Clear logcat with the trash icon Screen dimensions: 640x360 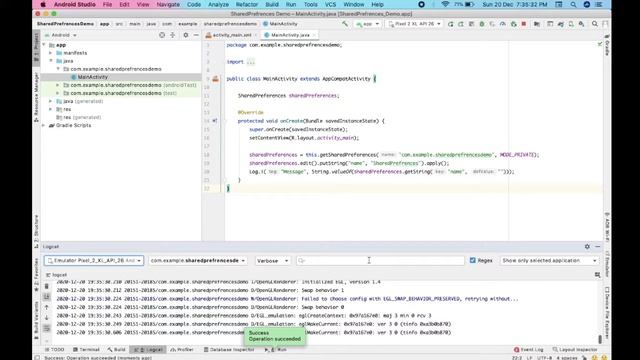pyautogui.click(x=47, y=287)
